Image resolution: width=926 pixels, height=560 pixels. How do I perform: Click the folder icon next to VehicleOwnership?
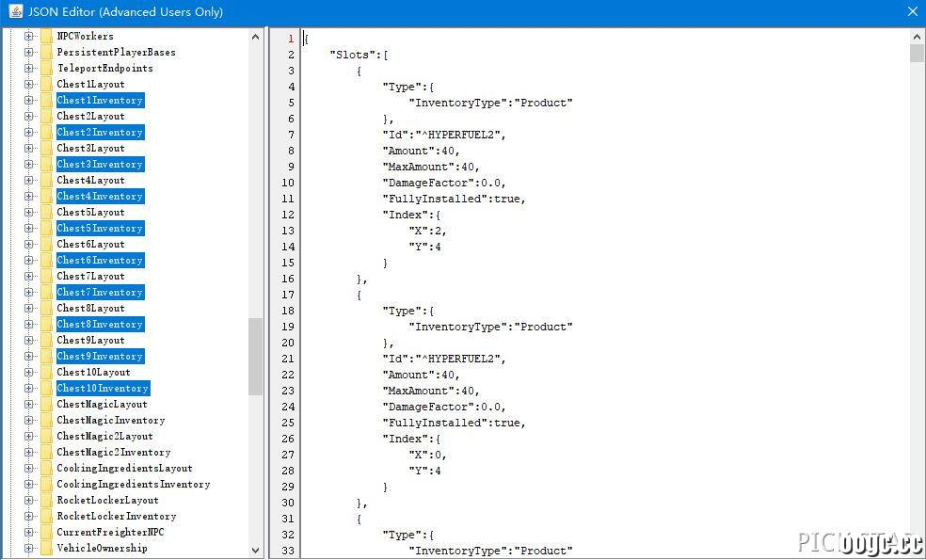(x=47, y=548)
